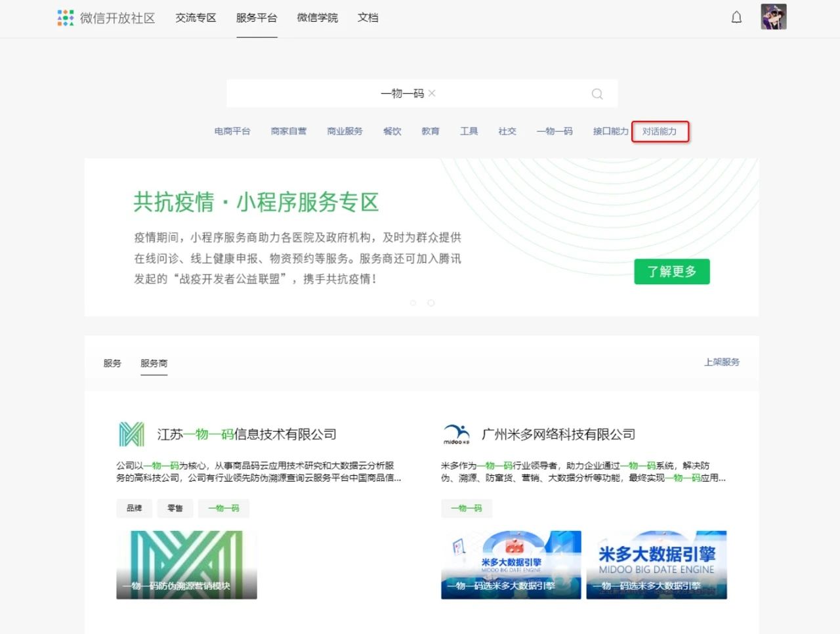840x634 pixels.
Task: Filter by 餐饮 category
Action: coord(392,131)
